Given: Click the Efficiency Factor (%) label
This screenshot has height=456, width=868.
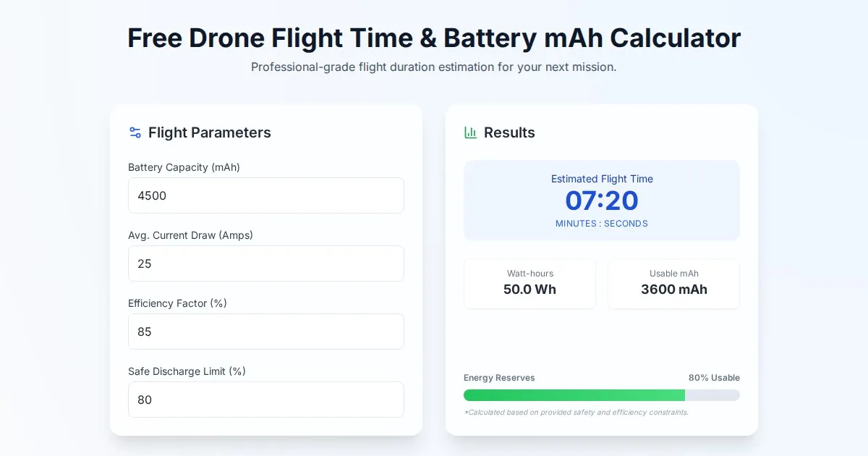Looking at the screenshot, I should [177, 303].
